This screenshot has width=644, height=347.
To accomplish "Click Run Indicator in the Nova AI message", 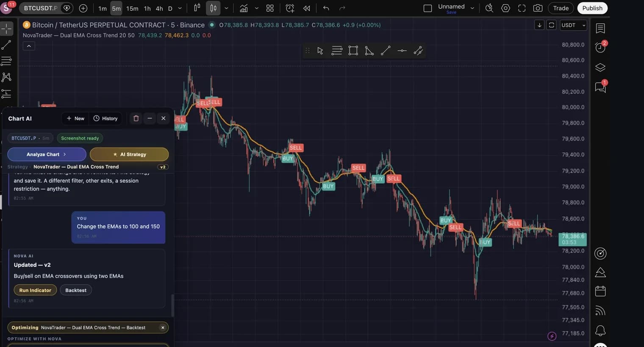I will tap(35, 290).
